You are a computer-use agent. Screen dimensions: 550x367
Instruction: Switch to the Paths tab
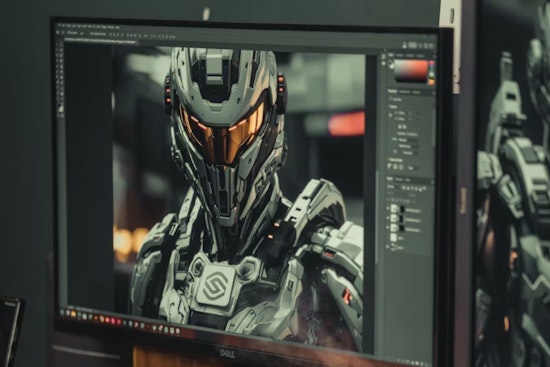click(x=408, y=180)
